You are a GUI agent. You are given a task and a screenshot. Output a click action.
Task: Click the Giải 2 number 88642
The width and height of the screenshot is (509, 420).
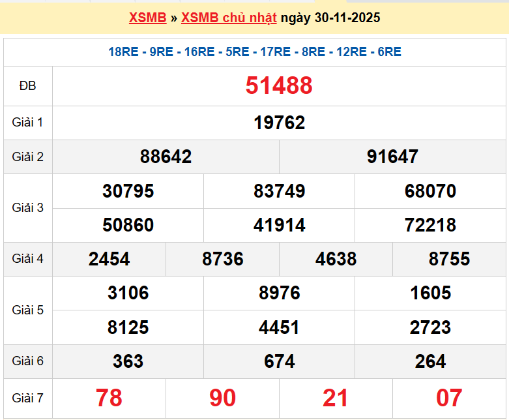click(x=166, y=157)
